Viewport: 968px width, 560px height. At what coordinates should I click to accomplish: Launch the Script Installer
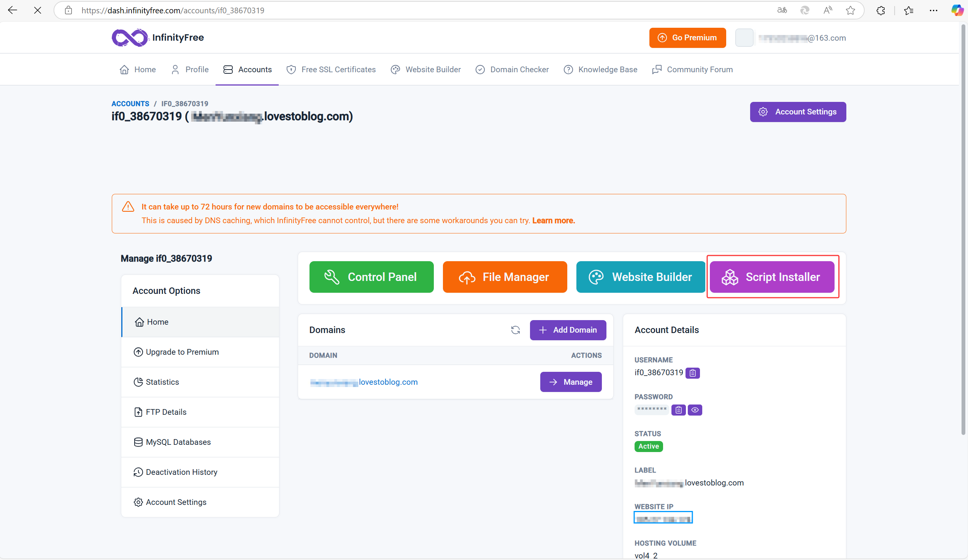coord(772,277)
